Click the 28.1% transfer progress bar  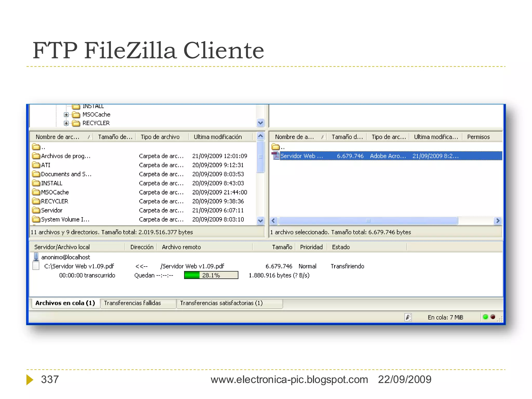(x=211, y=275)
